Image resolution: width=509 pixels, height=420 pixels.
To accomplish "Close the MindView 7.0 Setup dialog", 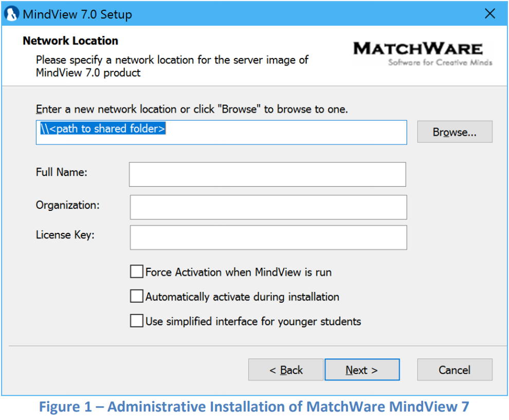I will tap(489, 14).
